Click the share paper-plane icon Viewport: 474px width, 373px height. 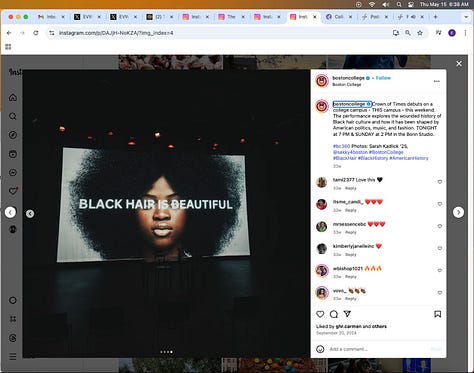point(347,314)
